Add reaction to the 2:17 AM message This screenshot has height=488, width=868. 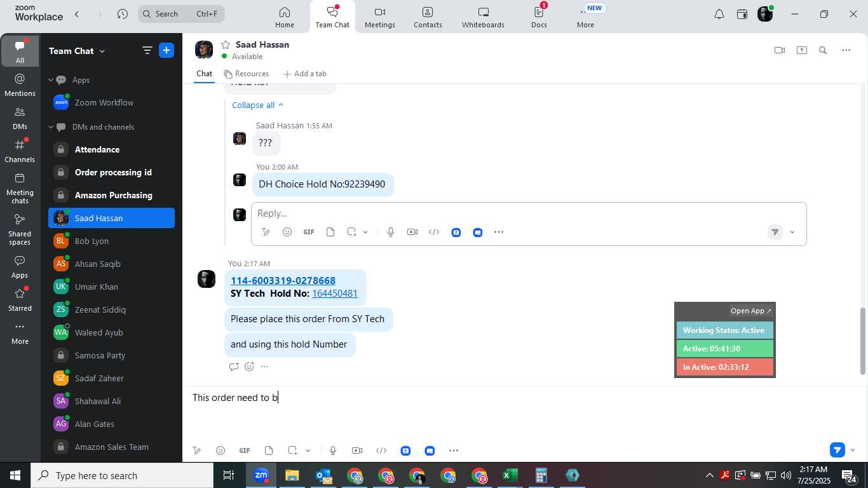[x=249, y=367]
